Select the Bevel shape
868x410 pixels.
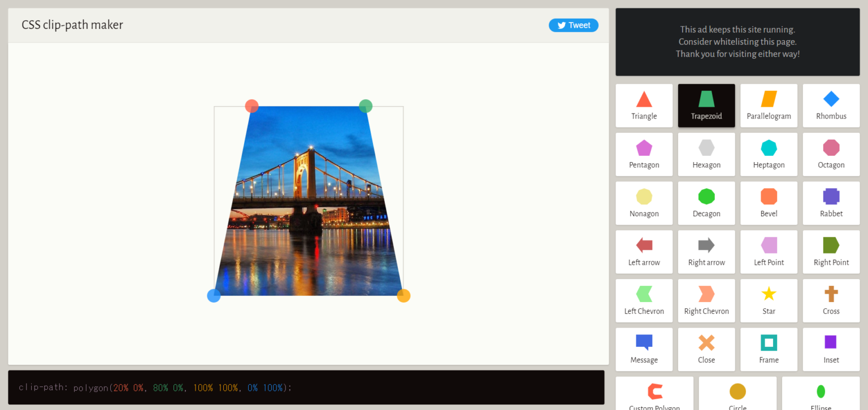point(769,203)
